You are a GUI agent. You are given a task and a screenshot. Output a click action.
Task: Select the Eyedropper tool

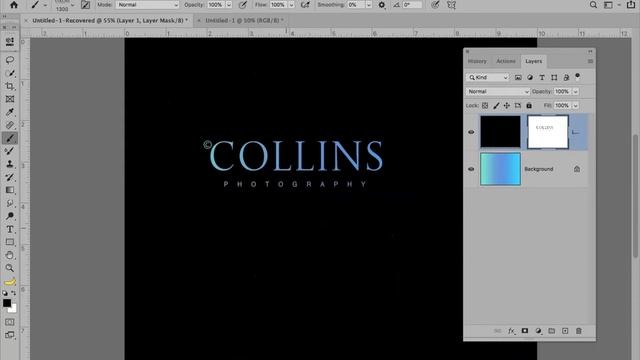[10, 112]
